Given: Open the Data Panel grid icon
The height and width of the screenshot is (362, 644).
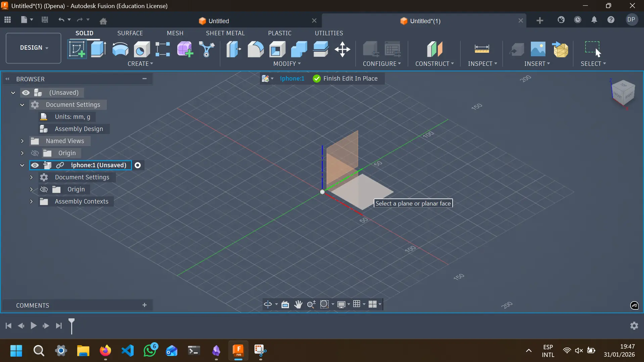Looking at the screenshot, I should click(x=7, y=20).
